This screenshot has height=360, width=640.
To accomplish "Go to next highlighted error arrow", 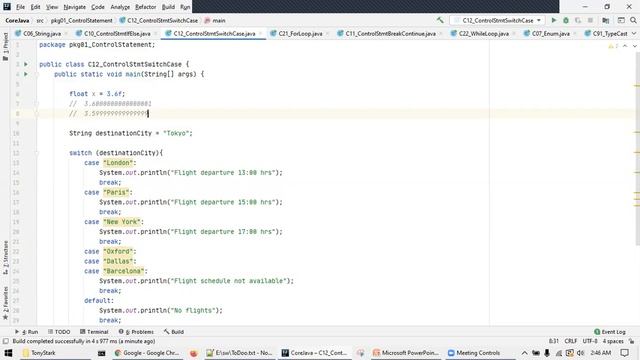I will 634,46.
